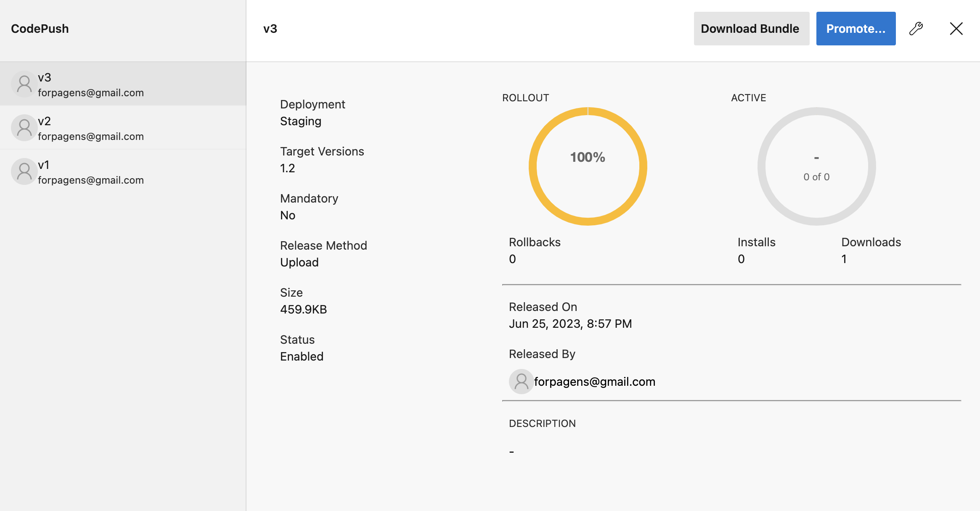The height and width of the screenshot is (511, 980).
Task: Click the CodePush heading
Action: click(40, 29)
